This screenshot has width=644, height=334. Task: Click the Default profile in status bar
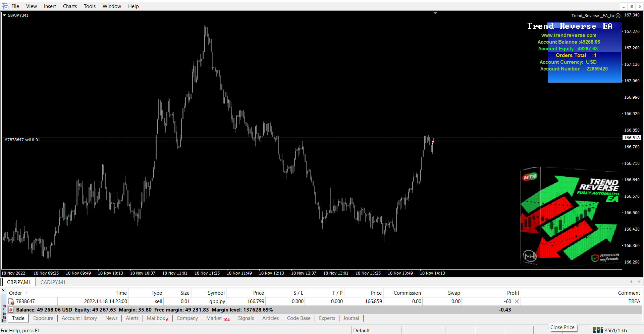coord(361,330)
